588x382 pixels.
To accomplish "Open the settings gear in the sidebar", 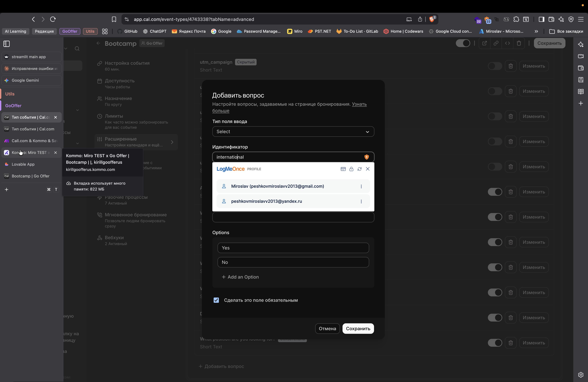I will click(x=581, y=375).
